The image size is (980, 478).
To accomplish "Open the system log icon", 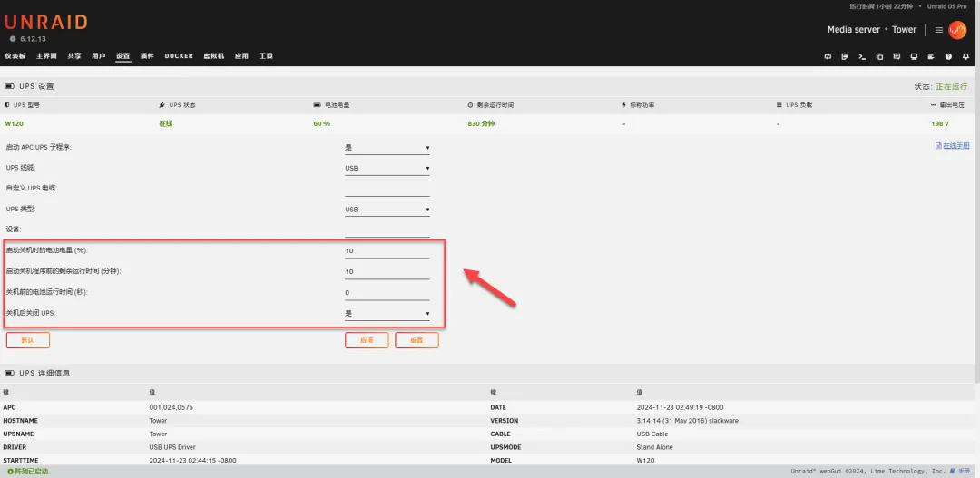I will pyautogui.click(x=931, y=56).
